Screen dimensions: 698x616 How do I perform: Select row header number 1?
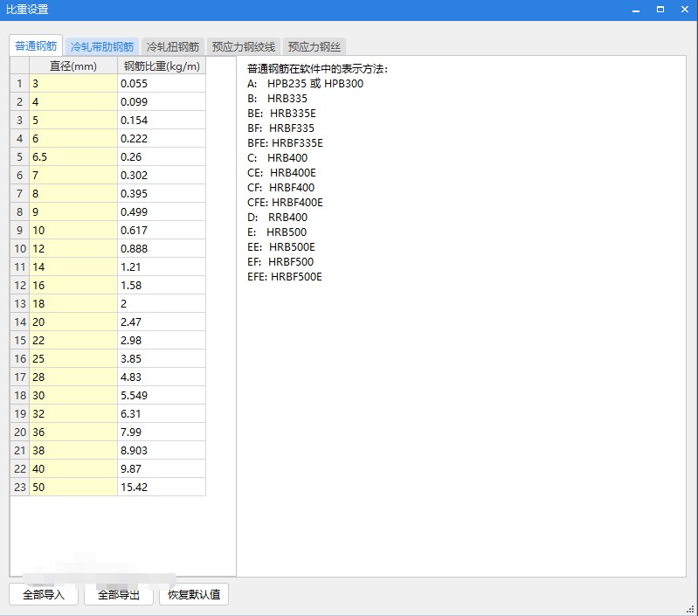(19, 83)
